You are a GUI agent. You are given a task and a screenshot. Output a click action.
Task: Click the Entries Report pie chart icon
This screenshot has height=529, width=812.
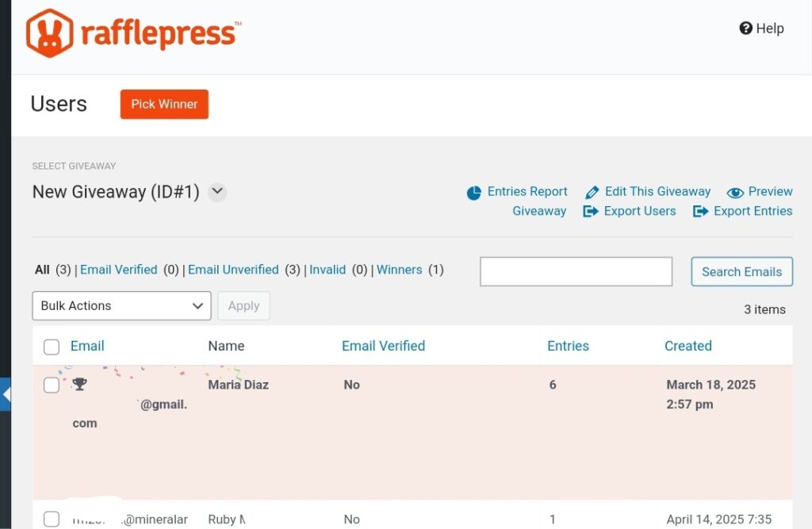point(474,193)
